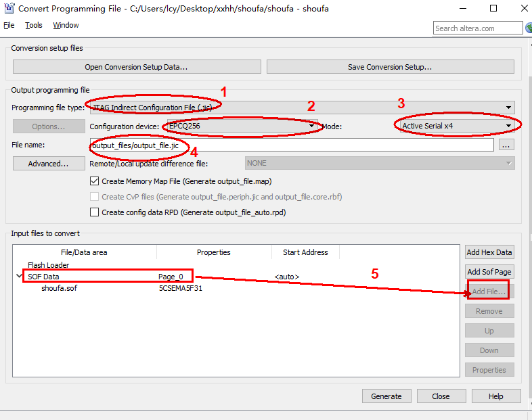Image resolution: width=532 pixels, height=420 pixels.
Task: Click Add Hex Data button
Action: tap(489, 252)
